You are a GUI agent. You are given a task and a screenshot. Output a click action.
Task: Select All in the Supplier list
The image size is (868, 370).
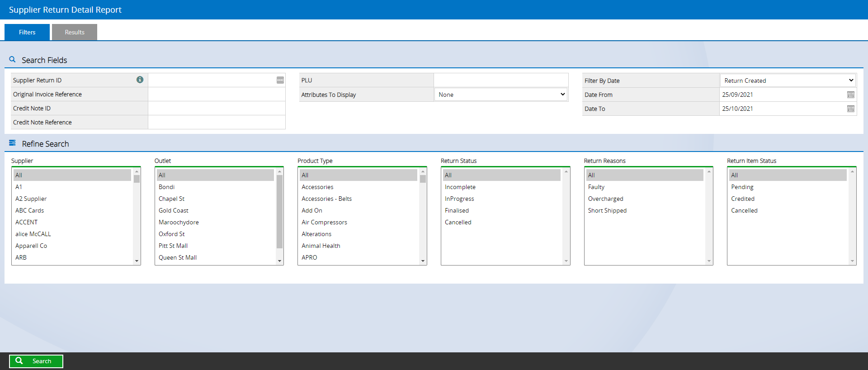coord(72,175)
